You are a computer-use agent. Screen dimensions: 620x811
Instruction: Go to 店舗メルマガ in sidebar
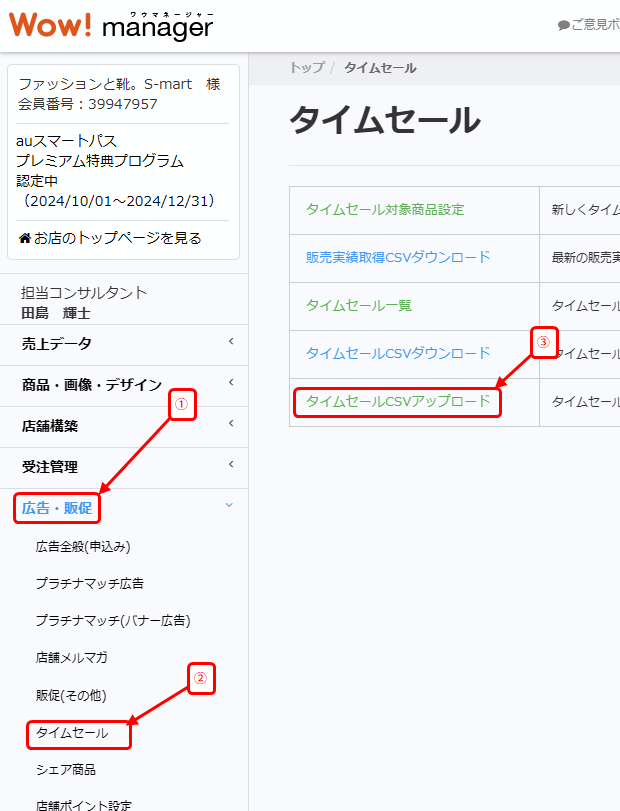[x=71, y=657]
